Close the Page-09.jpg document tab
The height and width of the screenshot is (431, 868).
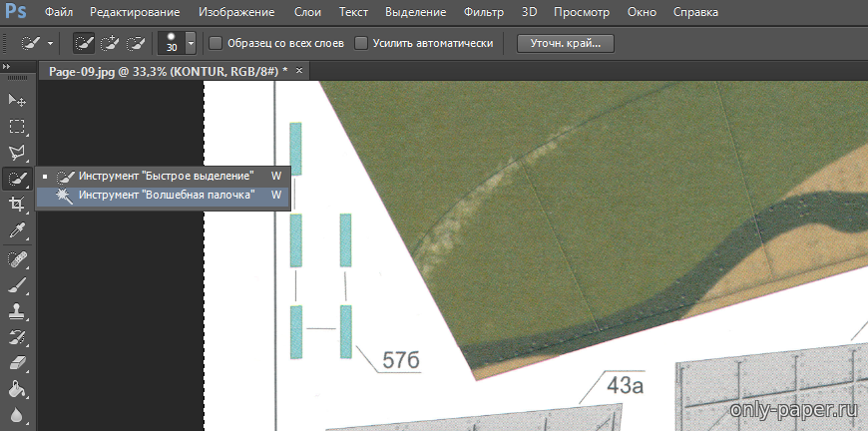pyautogui.click(x=299, y=70)
